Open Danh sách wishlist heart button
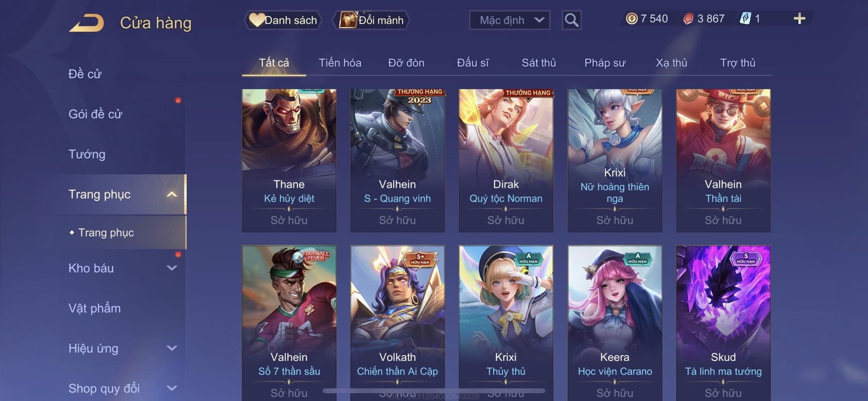 click(x=283, y=20)
